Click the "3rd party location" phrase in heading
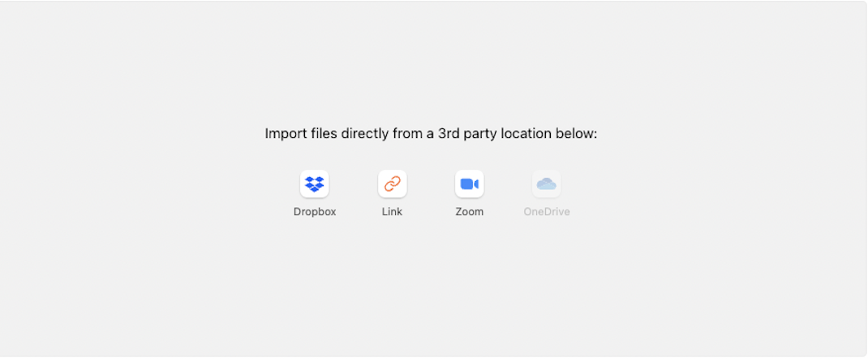The width and height of the screenshot is (868, 359). (x=494, y=134)
